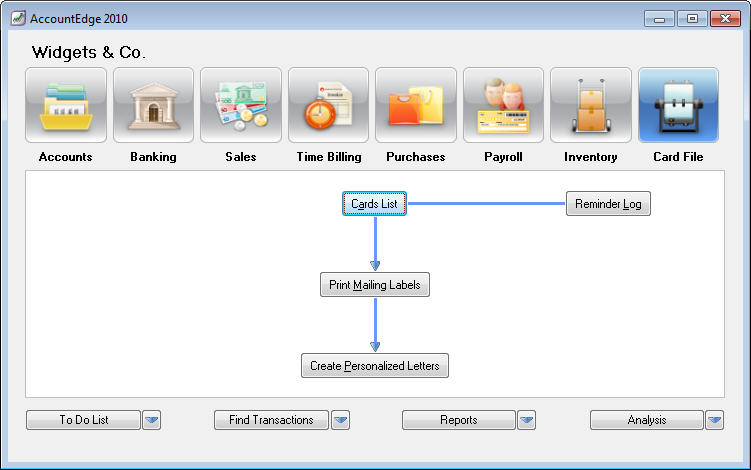
Task: Click the Analysis button
Action: (x=647, y=420)
